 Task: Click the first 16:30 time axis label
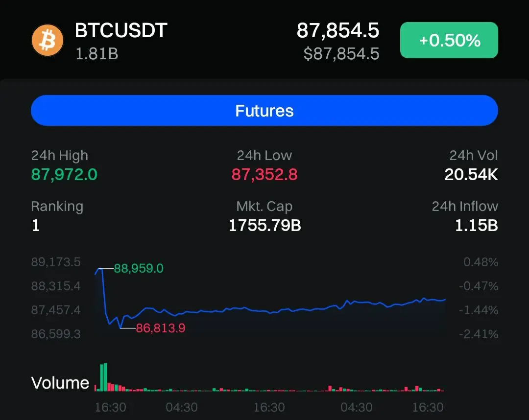tap(110, 407)
